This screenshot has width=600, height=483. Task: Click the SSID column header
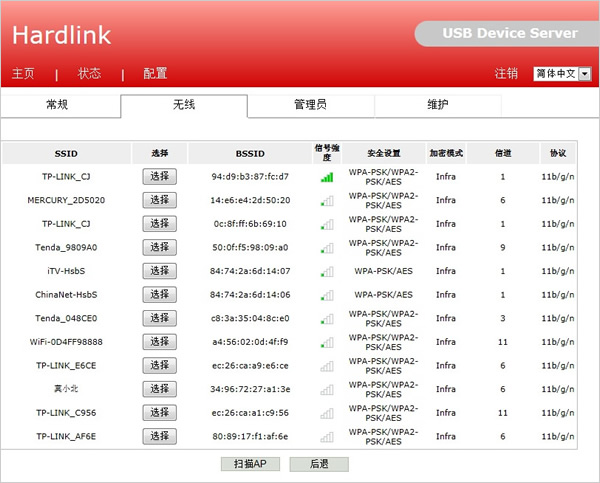[66, 153]
